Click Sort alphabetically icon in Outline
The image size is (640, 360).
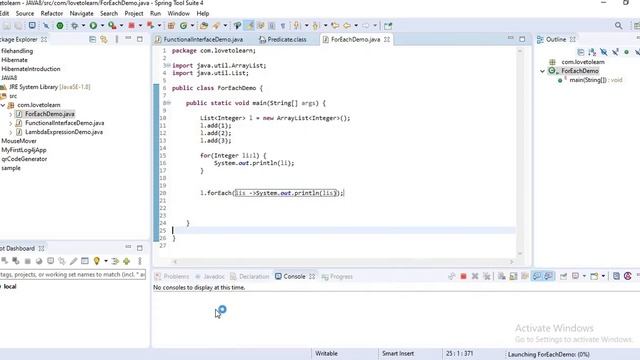(x=592, y=52)
